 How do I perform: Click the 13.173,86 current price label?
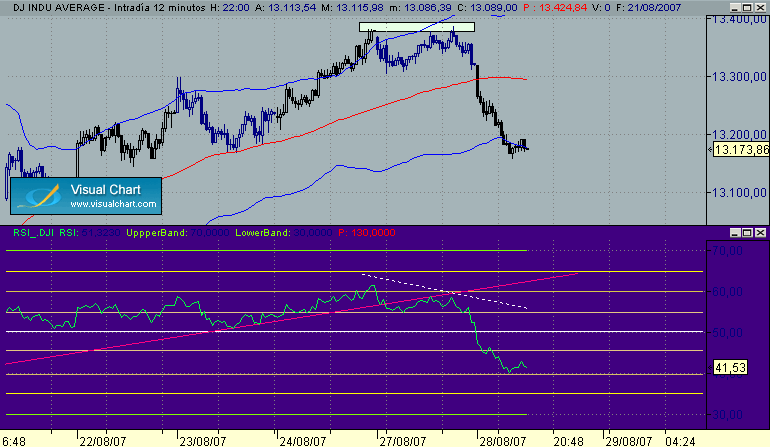point(741,150)
